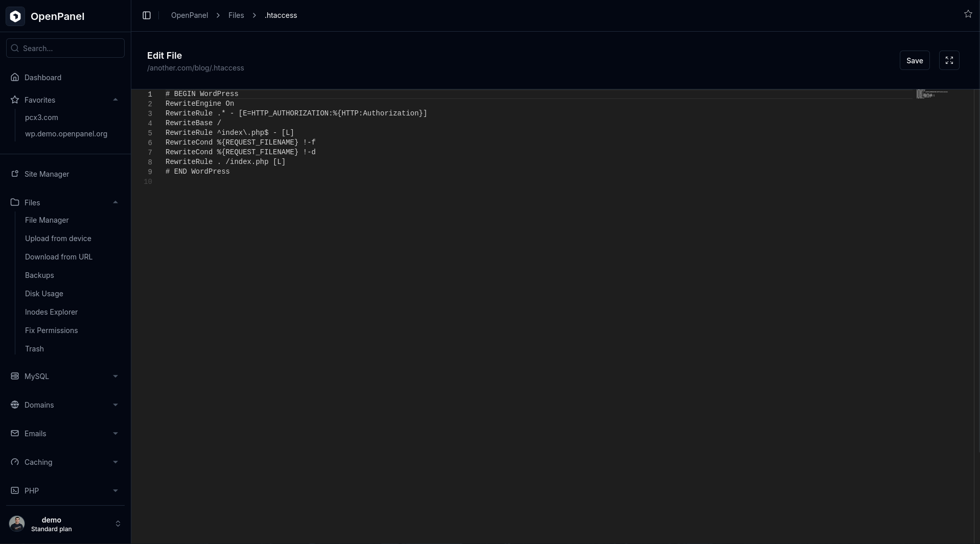Click the OpenPanel logo icon
The height and width of the screenshot is (544, 980).
pos(15,16)
